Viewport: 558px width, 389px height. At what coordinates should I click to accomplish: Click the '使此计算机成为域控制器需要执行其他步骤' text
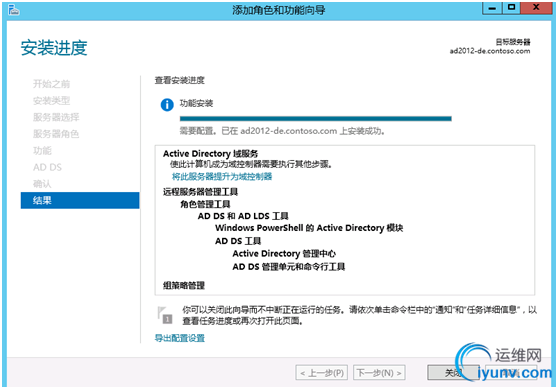point(251,164)
